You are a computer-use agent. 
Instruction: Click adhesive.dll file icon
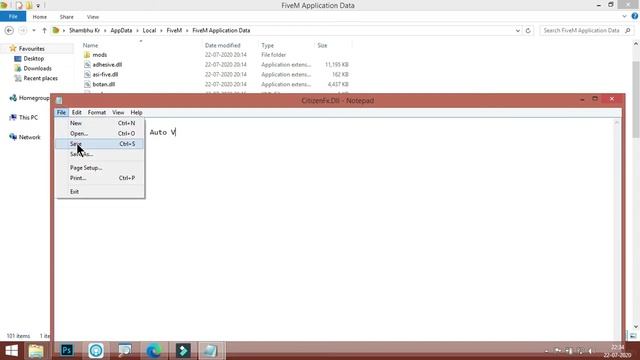[87, 64]
